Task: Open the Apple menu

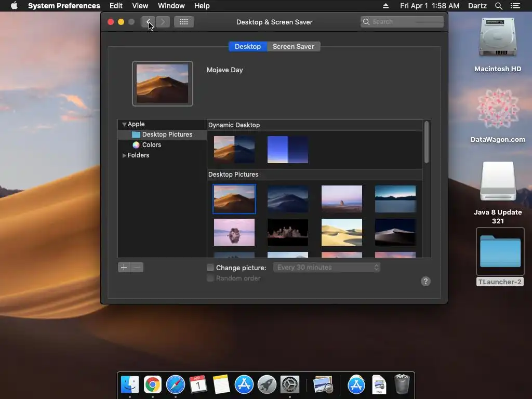Action: coord(14,6)
